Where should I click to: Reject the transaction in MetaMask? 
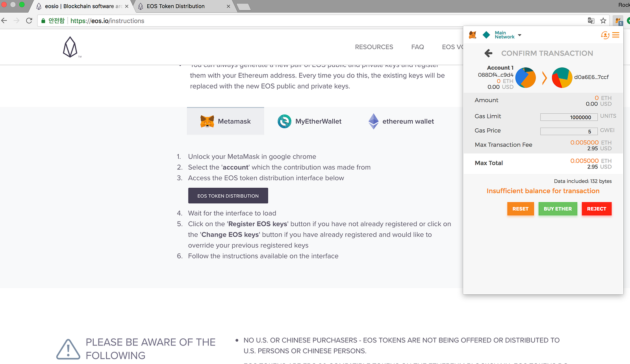pos(597,209)
